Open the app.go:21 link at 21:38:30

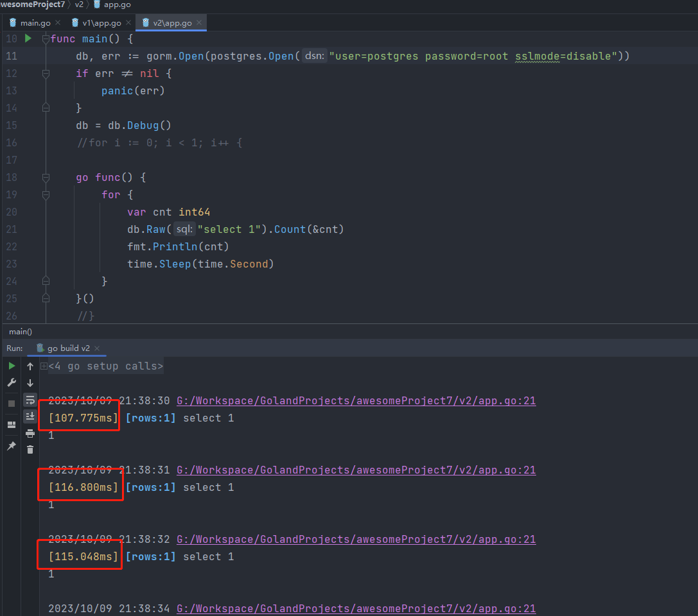(356, 401)
